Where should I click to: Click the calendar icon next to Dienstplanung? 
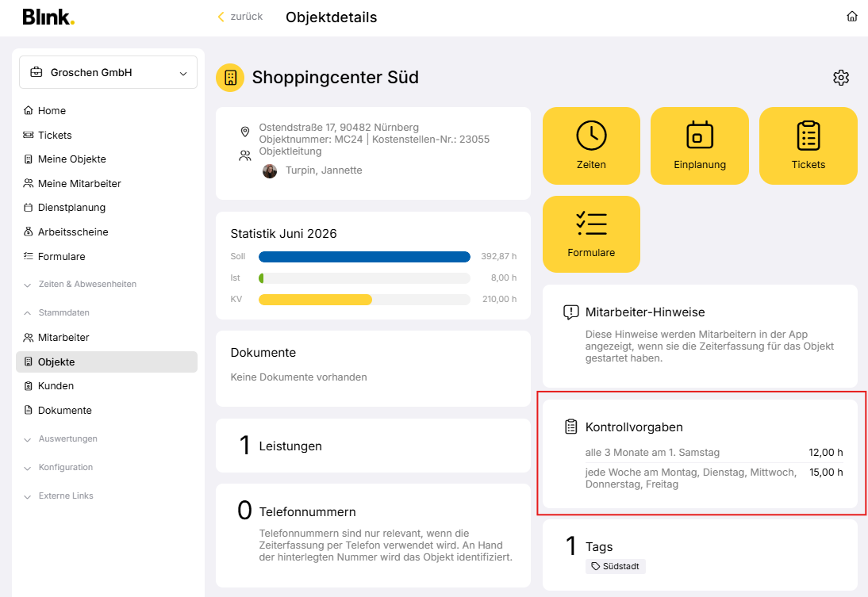pos(29,208)
